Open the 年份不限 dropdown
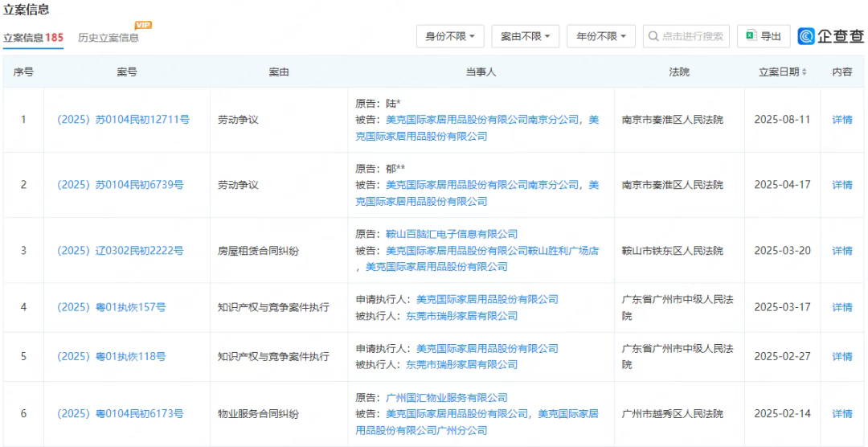The width and height of the screenshot is (868, 447). pyautogui.click(x=601, y=36)
